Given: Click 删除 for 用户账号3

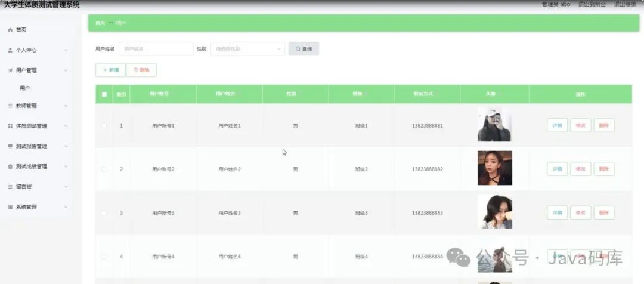Looking at the screenshot, I should [x=604, y=212].
